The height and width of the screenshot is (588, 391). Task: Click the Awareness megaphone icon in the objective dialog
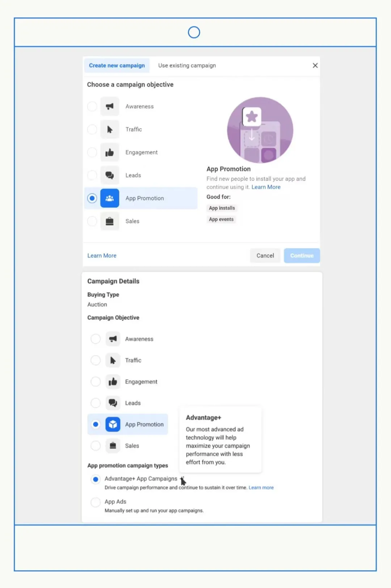point(110,106)
